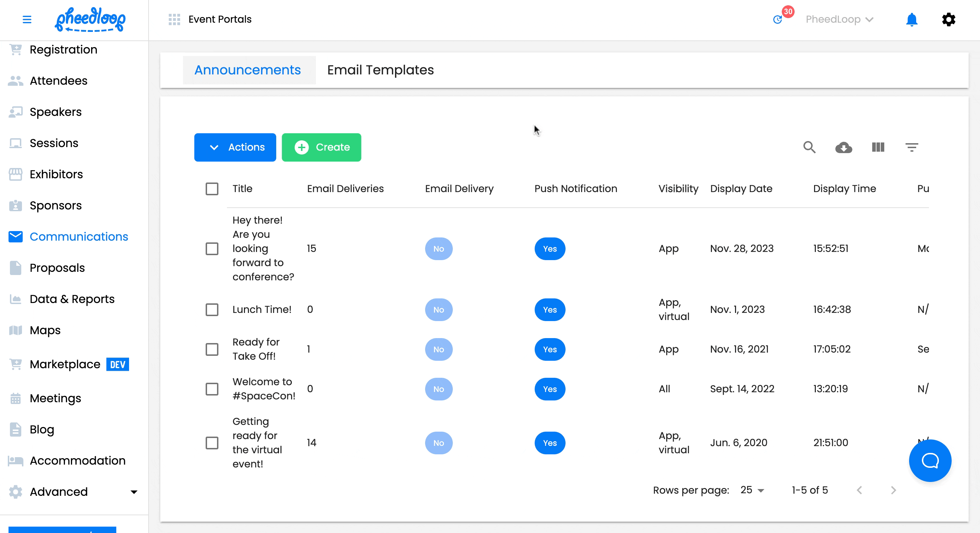Open the Communications sidebar section

click(x=79, y=236)
